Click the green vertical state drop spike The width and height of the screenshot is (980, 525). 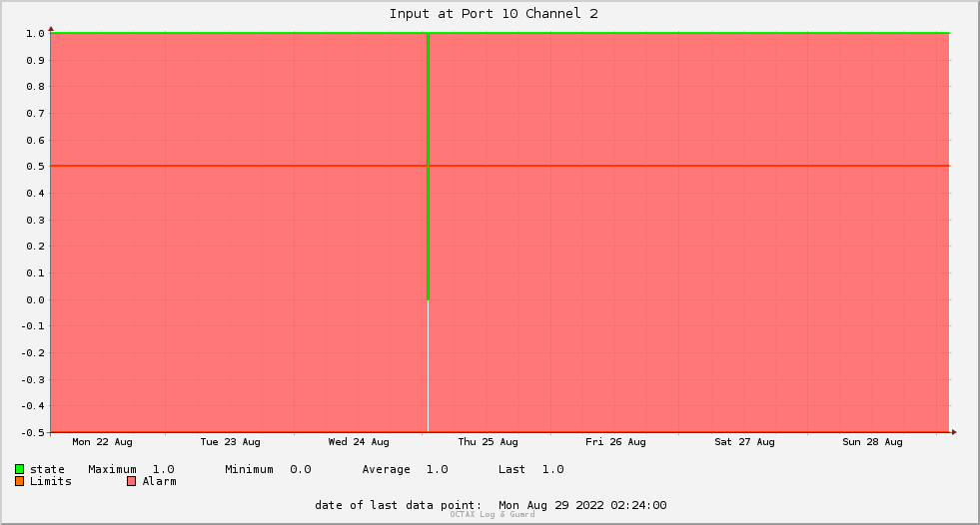(x=429, y=167)
